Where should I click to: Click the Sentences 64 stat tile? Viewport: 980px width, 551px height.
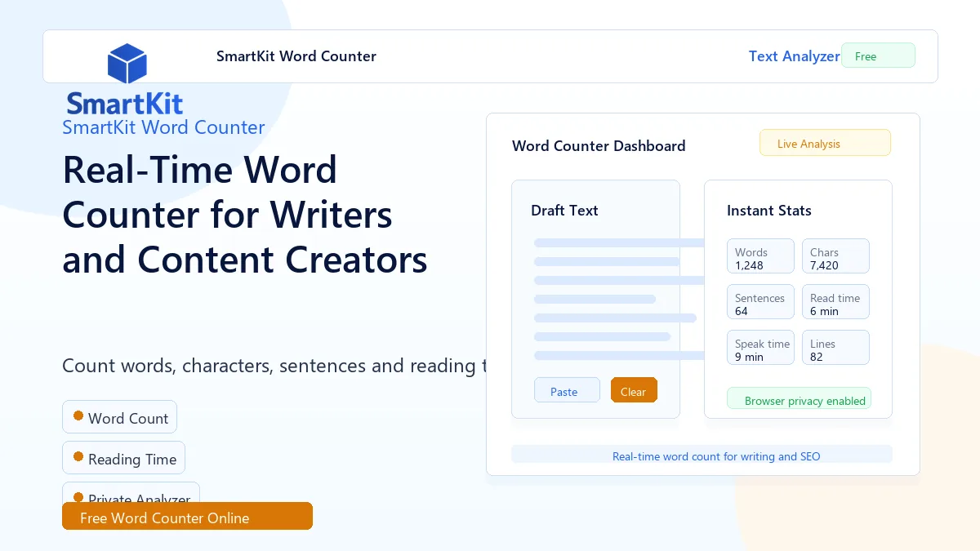tap(760, 302)
